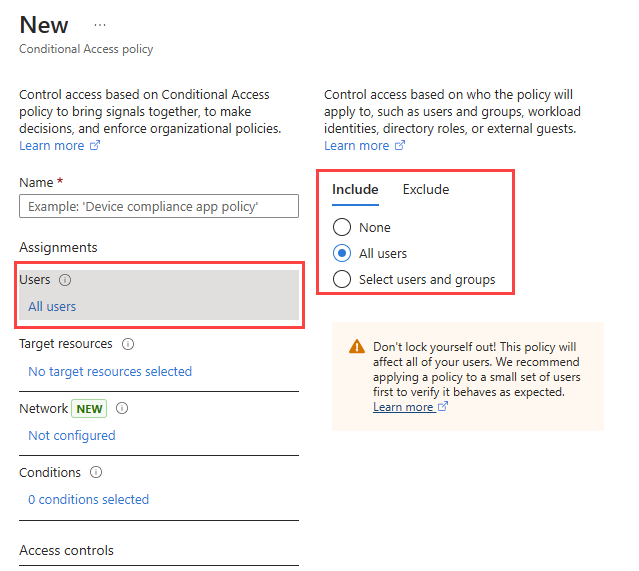Open 0 conditions selected link
639x571 pixels.
(88, 499)
